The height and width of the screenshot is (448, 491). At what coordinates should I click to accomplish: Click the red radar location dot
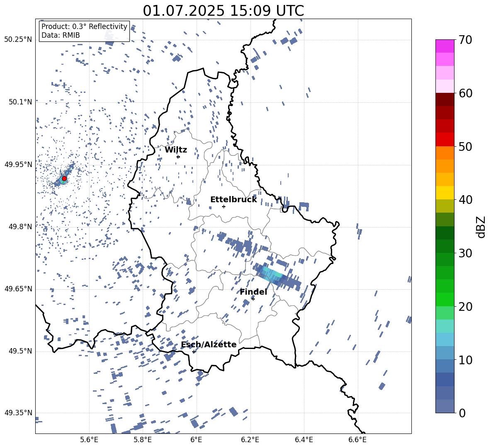pos(64,178)
